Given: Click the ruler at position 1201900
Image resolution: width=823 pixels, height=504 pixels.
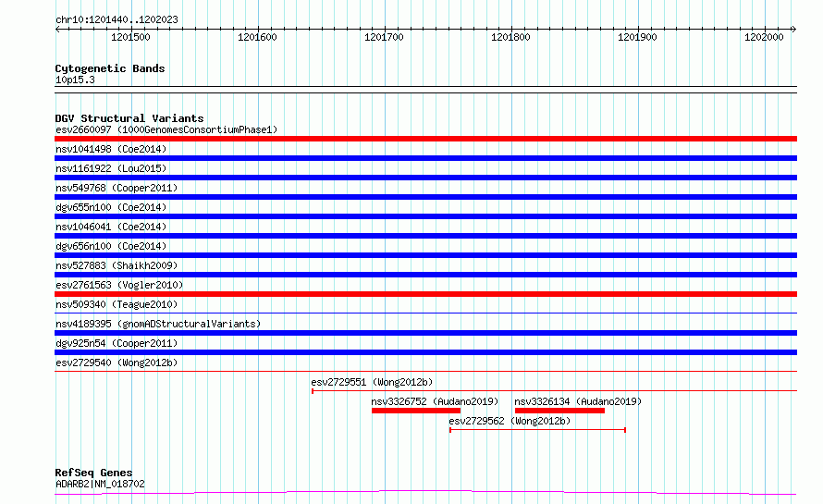Looking at the screenshot, I should [637, 37].
